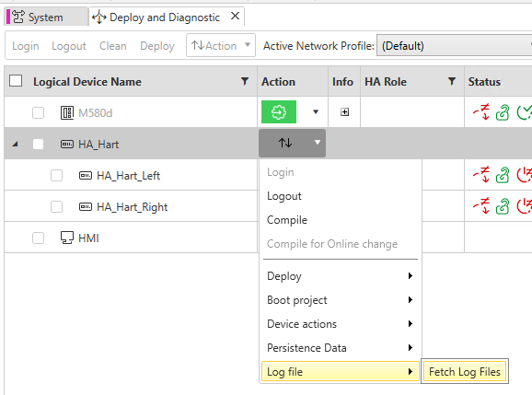Click the green lock status icon for HA_Hart_Left

[503, 176]
